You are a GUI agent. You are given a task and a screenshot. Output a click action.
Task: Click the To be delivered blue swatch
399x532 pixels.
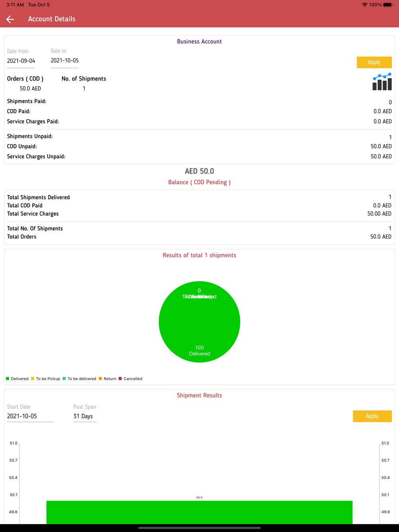(x=64, y=378)
